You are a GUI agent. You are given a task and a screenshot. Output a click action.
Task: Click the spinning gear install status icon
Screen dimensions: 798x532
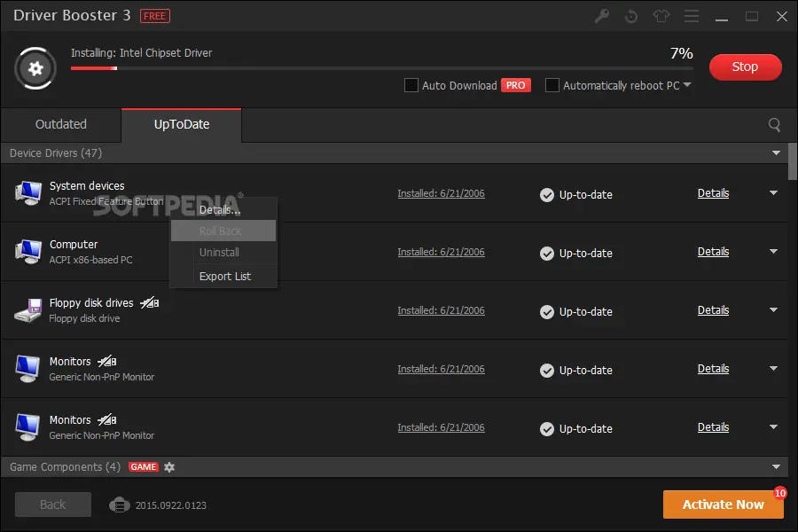35,68
